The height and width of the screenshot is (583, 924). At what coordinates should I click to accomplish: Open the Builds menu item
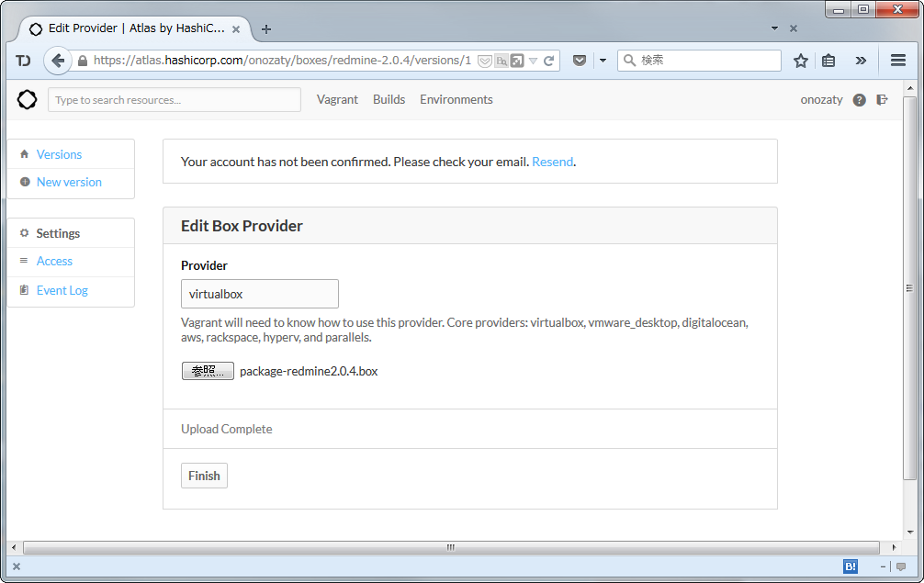tap(389, 99)
